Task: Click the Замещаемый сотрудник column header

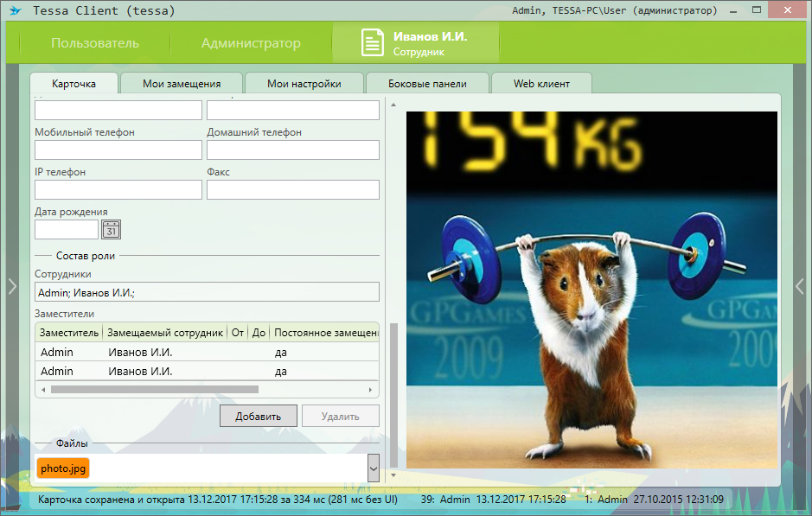Action: coord(164,333)
